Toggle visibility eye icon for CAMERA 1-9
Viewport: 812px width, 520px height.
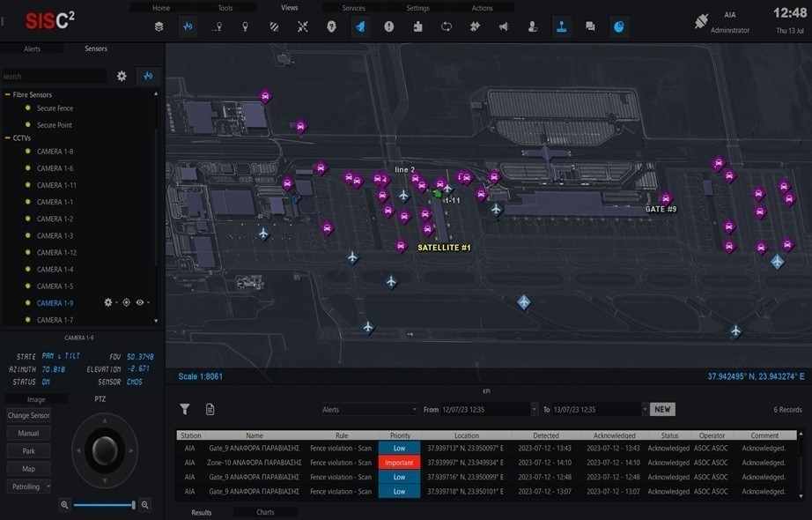click(x=139, y=302)
